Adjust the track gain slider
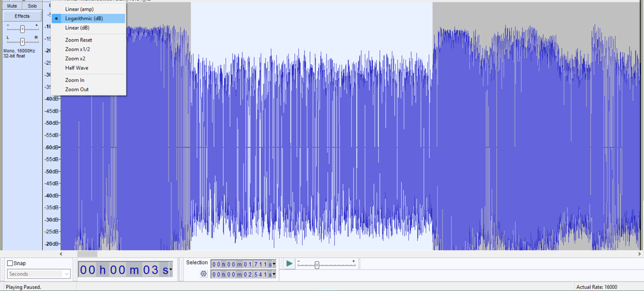644x291 pixels. pos(22,29)
